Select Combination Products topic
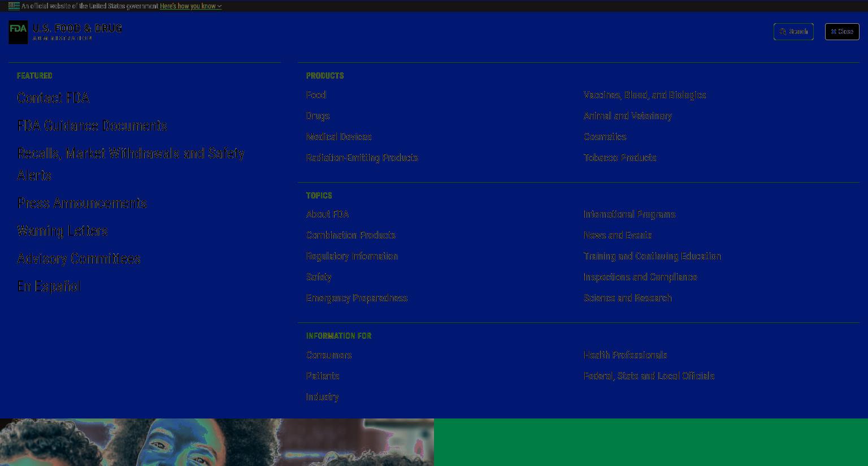The height and width of the screenshot is (466, 868). coord(350,235)
